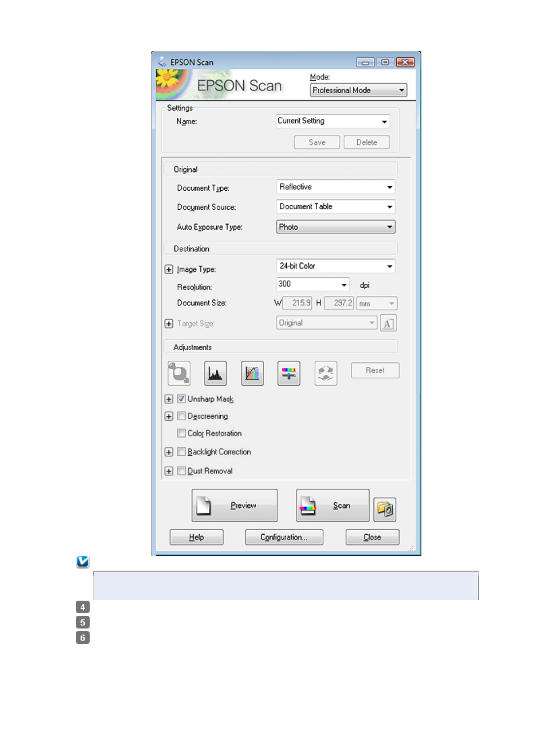Open the Resolution dropdown showing 300

[312, 285]
